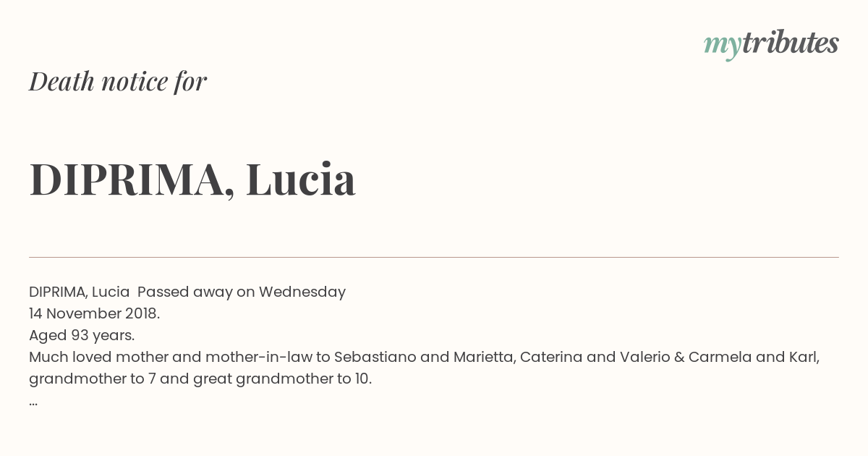This screenshot has width=868, height=456.
Task: Click the green "my" part of logo
Action: (722, 46)
